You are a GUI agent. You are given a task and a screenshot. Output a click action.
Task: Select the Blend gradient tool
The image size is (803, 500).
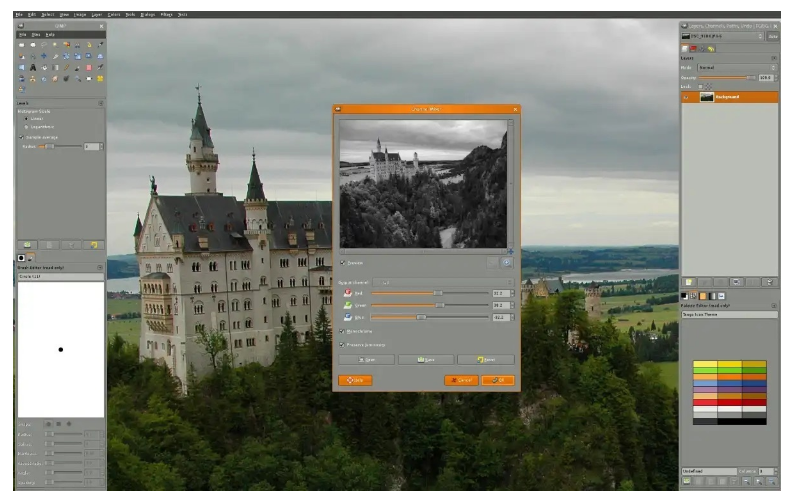tap(55, 68)
